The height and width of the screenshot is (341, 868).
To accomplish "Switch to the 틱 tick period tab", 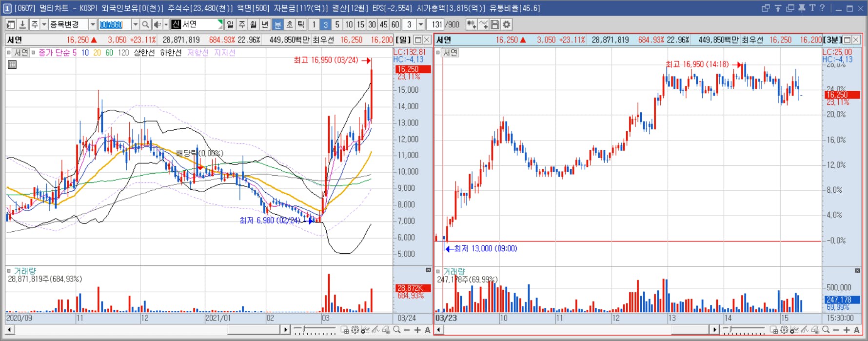I will coord(301,24).
